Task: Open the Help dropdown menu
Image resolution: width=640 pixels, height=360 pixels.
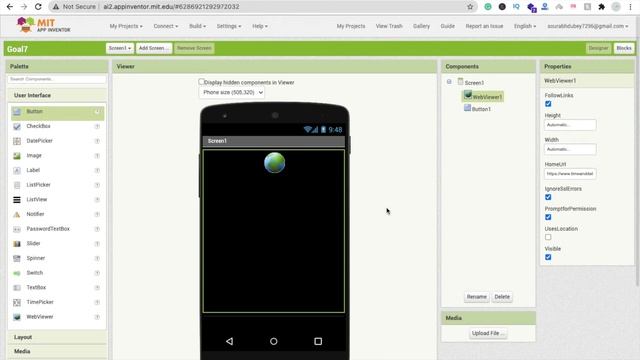Action: (x=260, y=26)
